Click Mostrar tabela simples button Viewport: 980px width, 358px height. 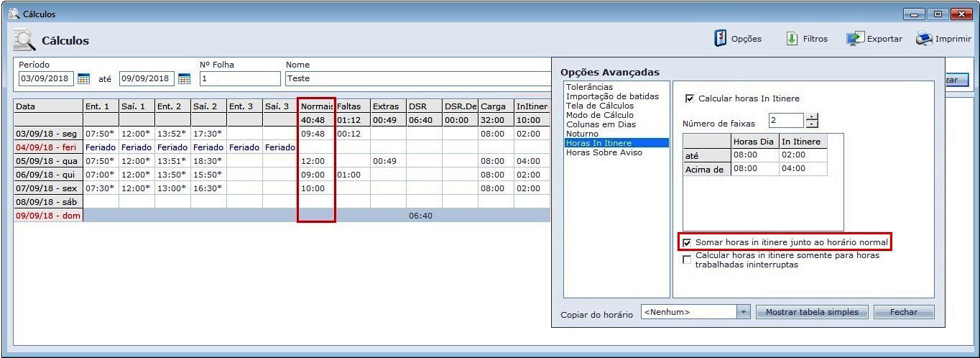[x=812, y=312]
